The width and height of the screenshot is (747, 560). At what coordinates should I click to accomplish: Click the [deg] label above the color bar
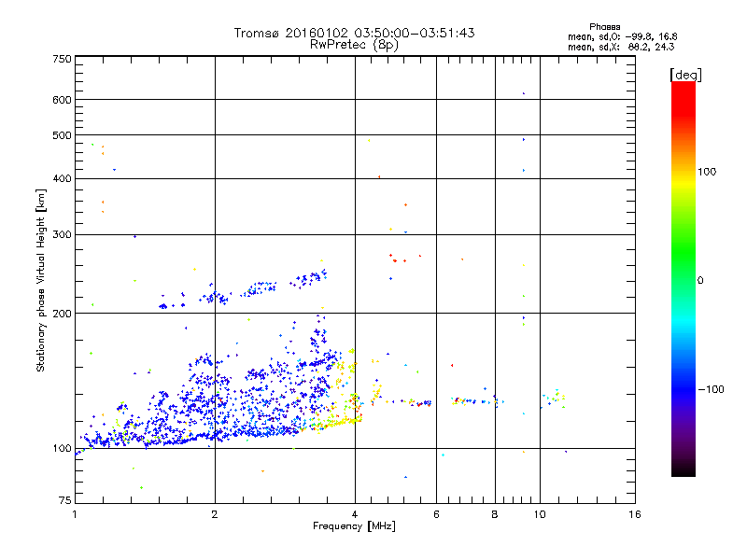pyautogui.click(x=685, y=76)
